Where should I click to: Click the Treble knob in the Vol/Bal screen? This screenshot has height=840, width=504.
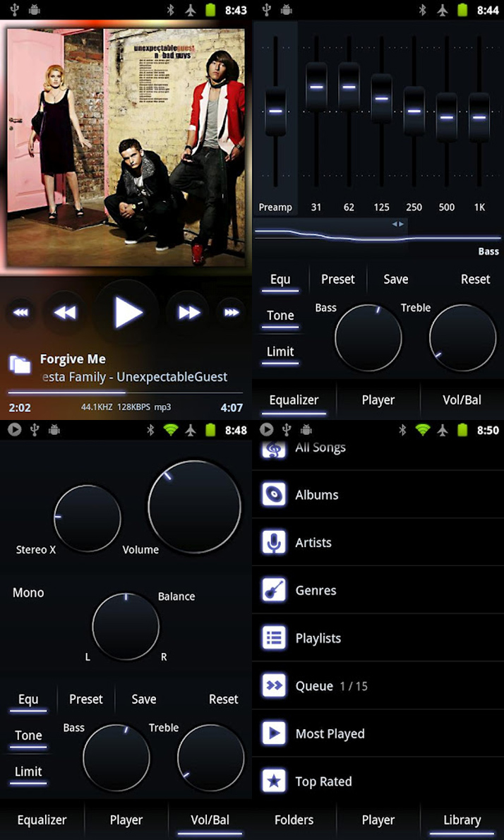[210, 758]
